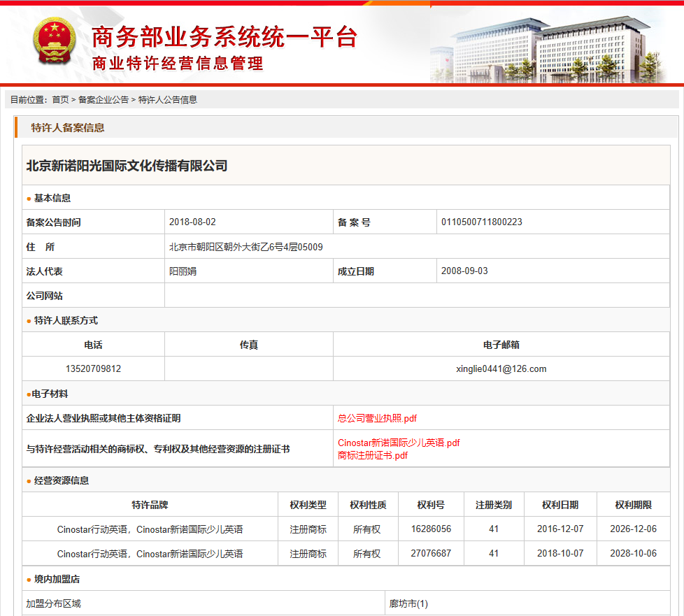This screenshot has height=616, width=684.
Task: Select company name 北京新诺阳光国际文化传播有限公司
Action: tap(127, 166)
